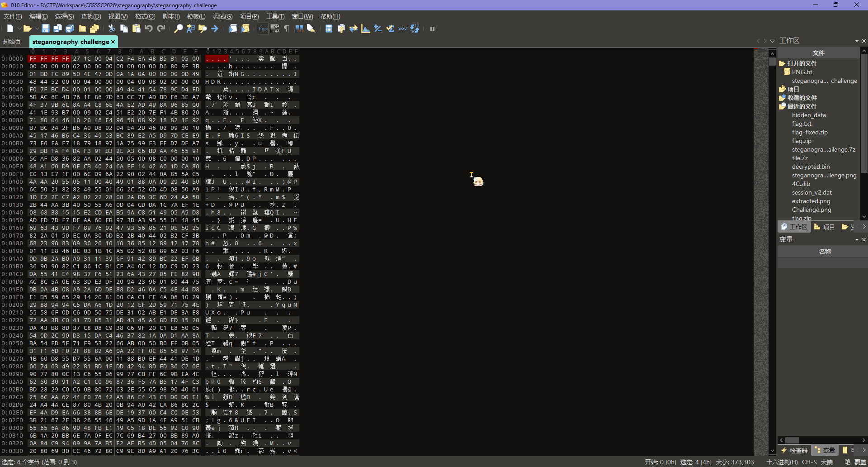Click the Goto arrow icon
This screenshot has height=467, width=868.
[x=215, y=29]
